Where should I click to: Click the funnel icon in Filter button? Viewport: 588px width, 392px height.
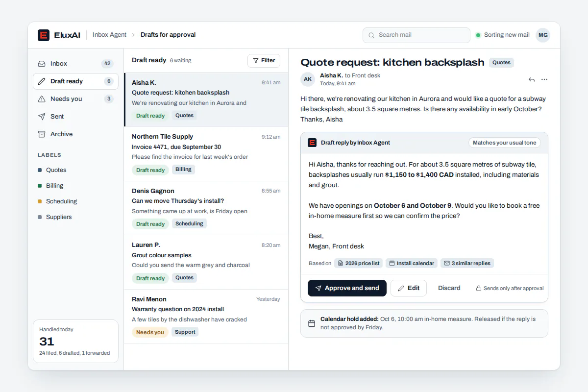pyautogui.click(x=255, y=61)
